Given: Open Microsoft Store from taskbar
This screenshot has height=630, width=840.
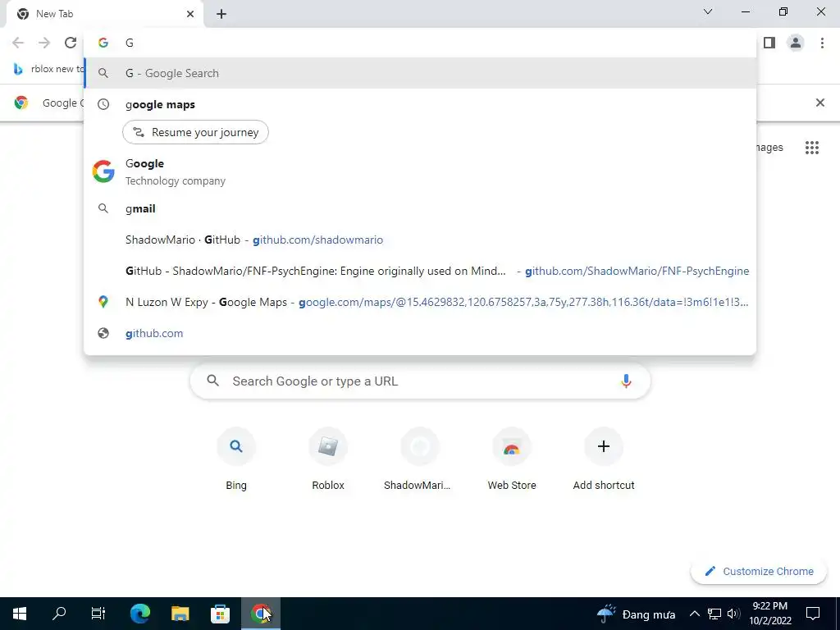Looking at the screenshot, I should point(220,614).
